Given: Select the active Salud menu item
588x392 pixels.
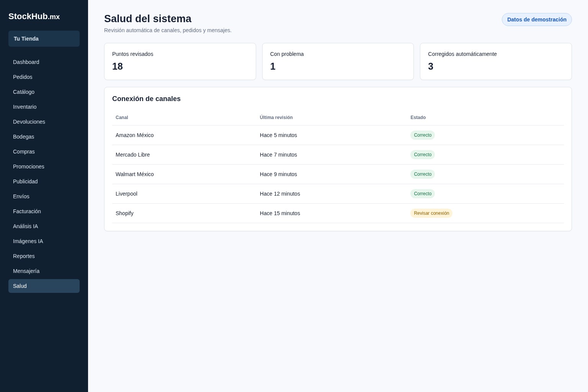Looking at the screenshot, I should (44, 286).
